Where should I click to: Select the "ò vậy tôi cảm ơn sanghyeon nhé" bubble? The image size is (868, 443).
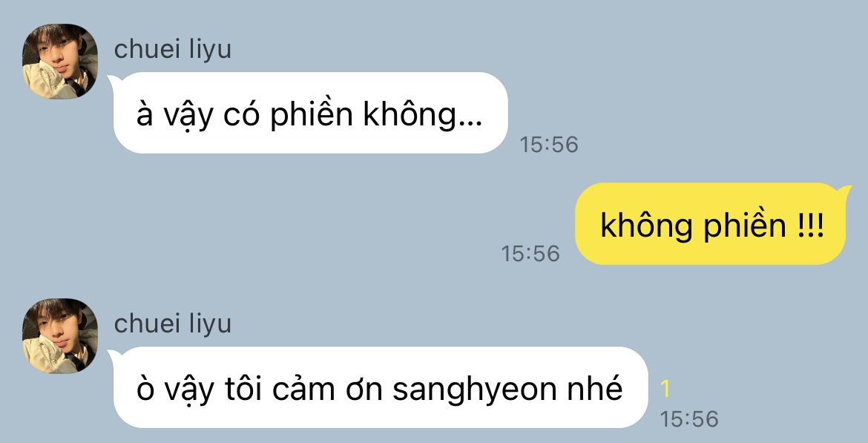point(381,387)
